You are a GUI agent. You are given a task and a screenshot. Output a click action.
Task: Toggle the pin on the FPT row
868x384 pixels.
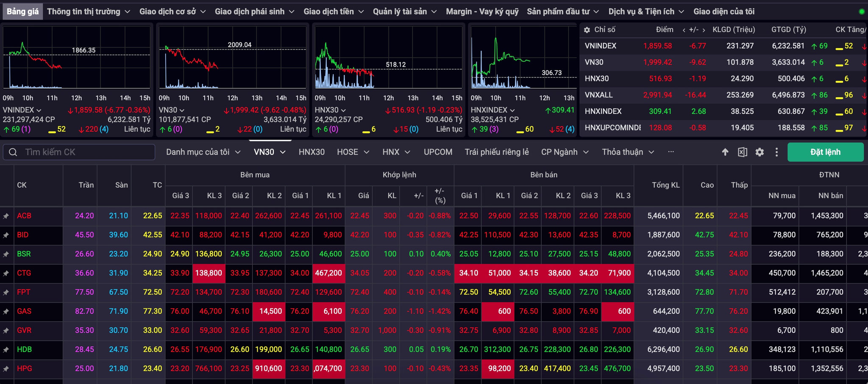pyautogui.click(x=6, y=292)
